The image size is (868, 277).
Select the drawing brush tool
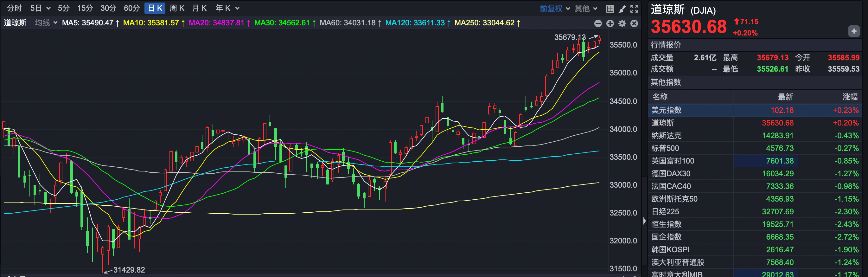coord(622,9)
